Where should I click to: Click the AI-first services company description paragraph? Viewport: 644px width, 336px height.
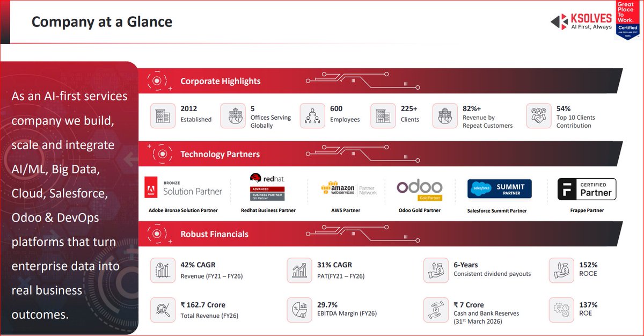pyautogui.click(x=69, y=206)
